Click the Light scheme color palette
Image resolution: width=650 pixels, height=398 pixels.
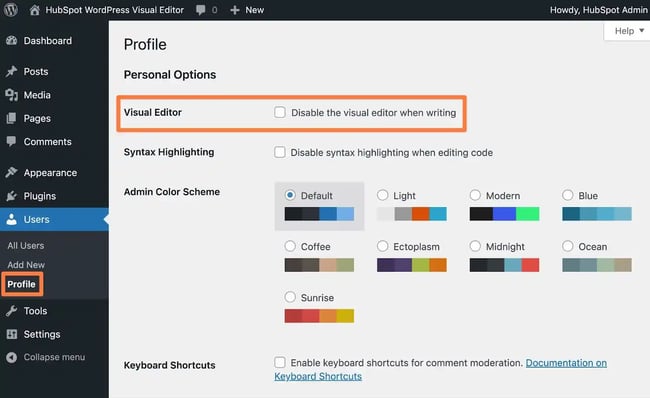click(x=412, y=214)
